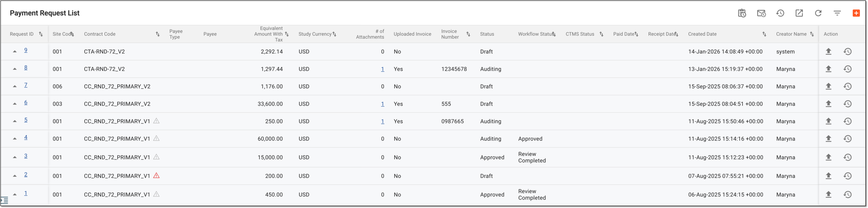Sort by Equivalent Amount With Tax column

point(287,34)
